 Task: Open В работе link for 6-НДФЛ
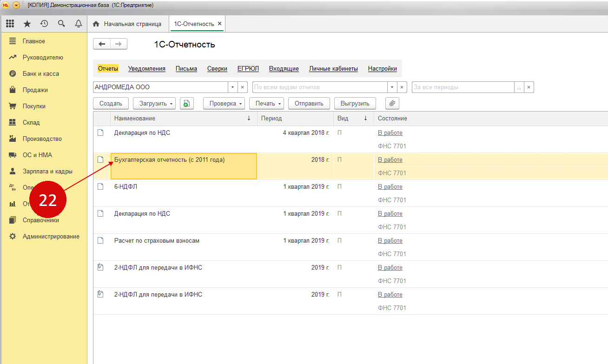click(x=390, y=187)
